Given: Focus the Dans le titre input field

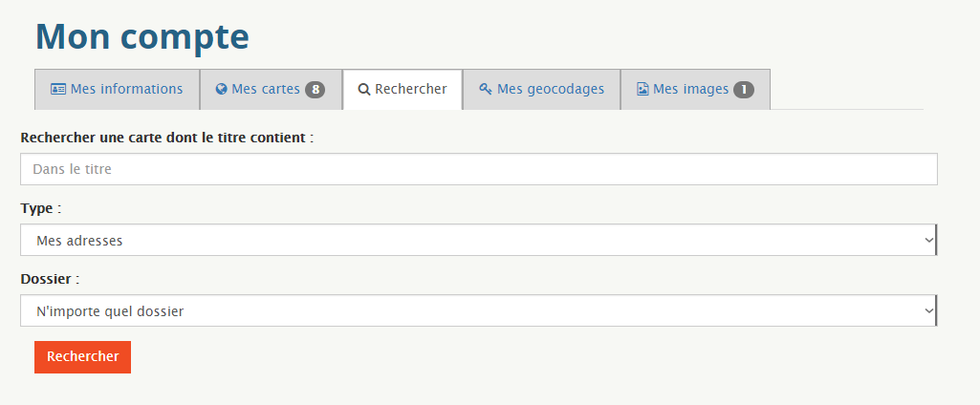Looking at the screenshot, I should click(479, 169).
